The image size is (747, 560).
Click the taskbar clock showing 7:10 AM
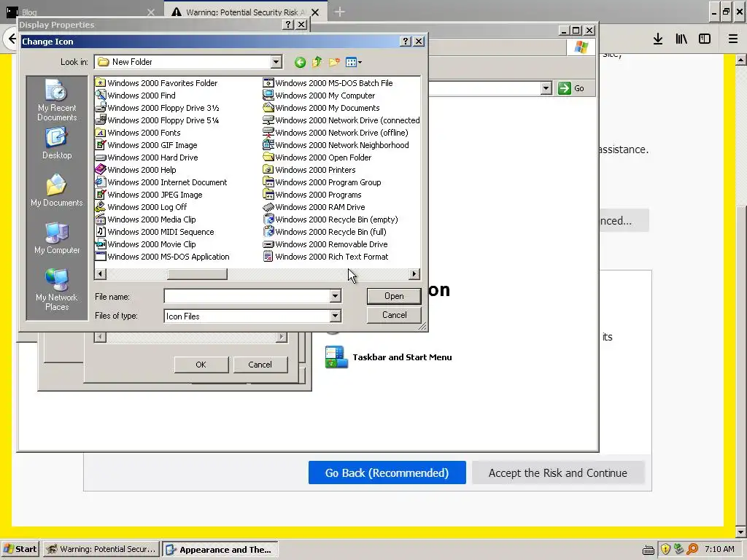[719, 549]
